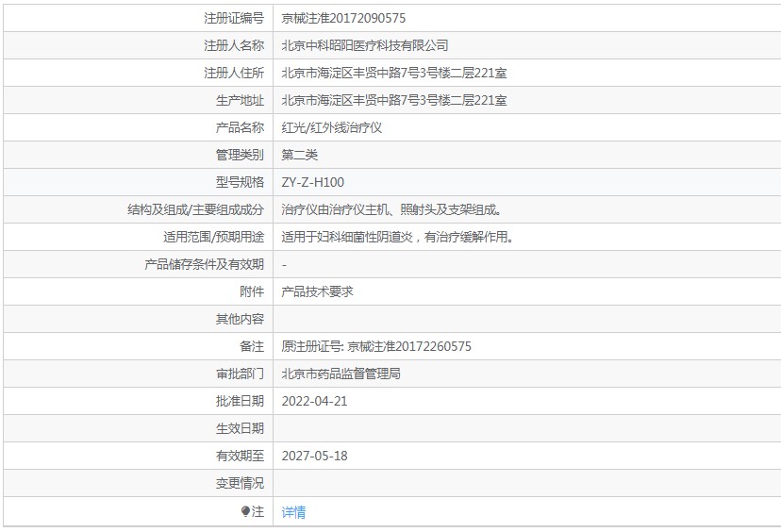
Task: Click the 产品储存条件及有效期 label
Action: point(205,264)
